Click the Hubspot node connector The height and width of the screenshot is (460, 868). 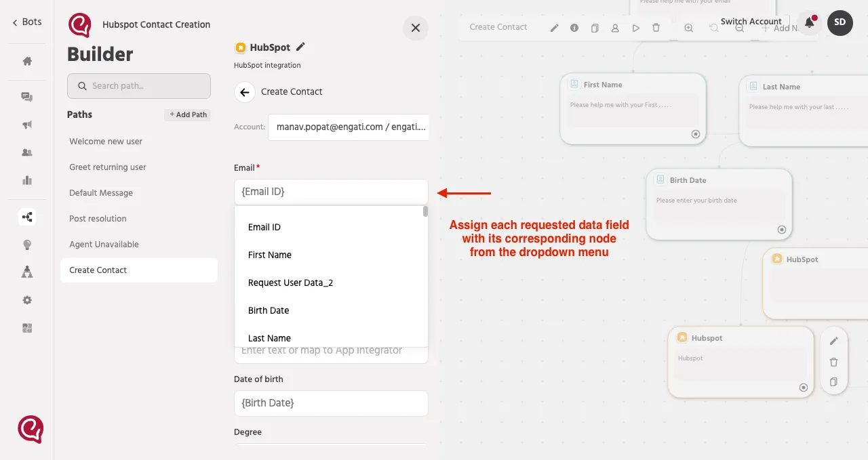pos(803,388)
